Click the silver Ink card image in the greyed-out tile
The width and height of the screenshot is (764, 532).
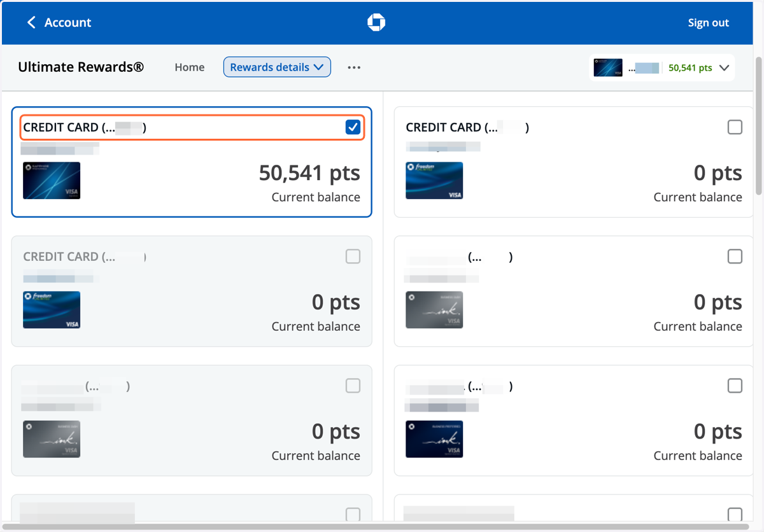point(52,439)
